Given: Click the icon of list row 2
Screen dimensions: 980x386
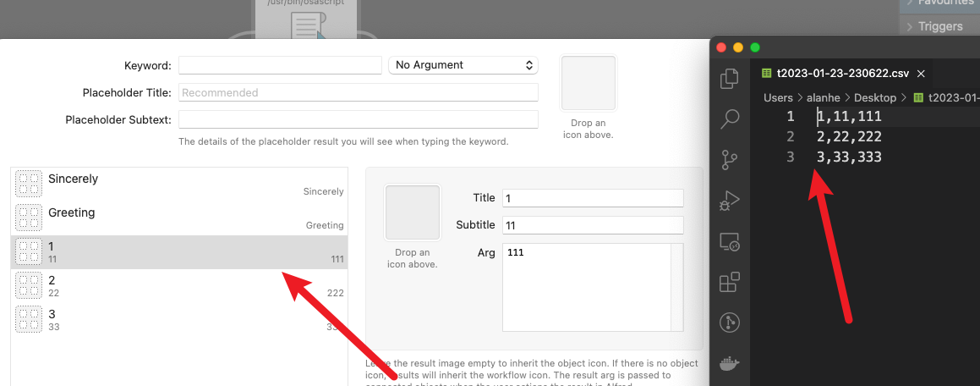Looking at the screenshot, I should coord(28,286).
